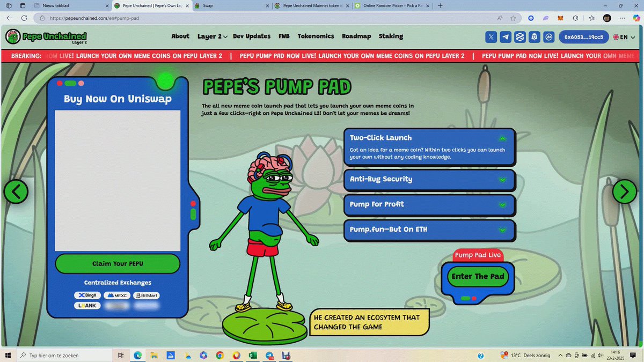Click the BitMart exchange logo
The image size is (644, 362).
click(x=147, y=295)
